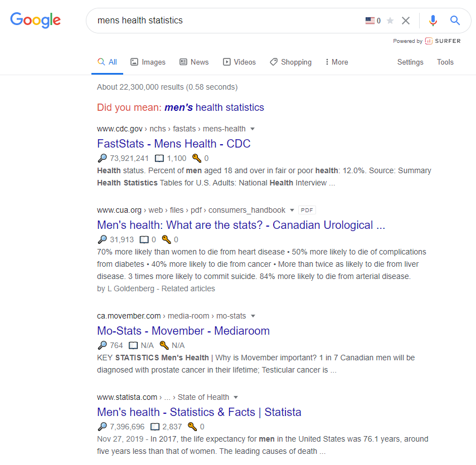The image size is (476, 465).
Task: Click the key icon under Statista result
Action: click(x=192, y=427)
